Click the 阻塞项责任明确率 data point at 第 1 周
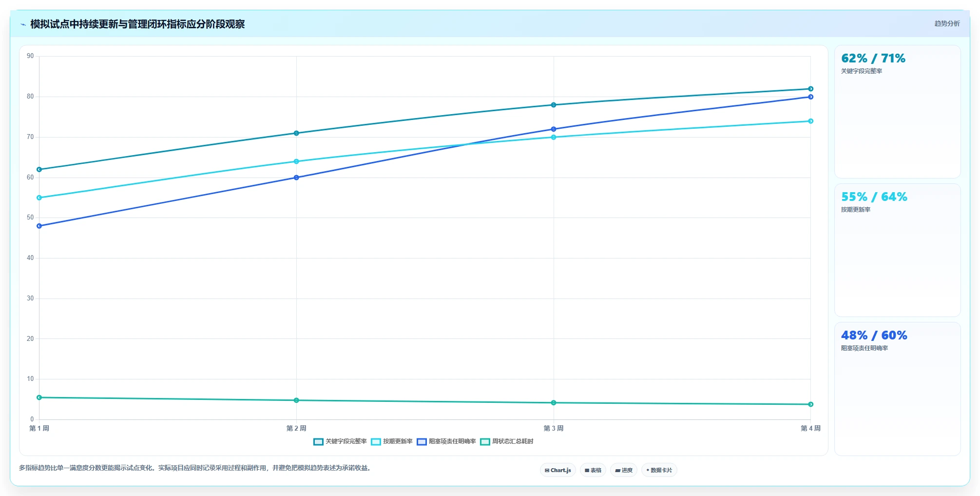 coord(39,226)
